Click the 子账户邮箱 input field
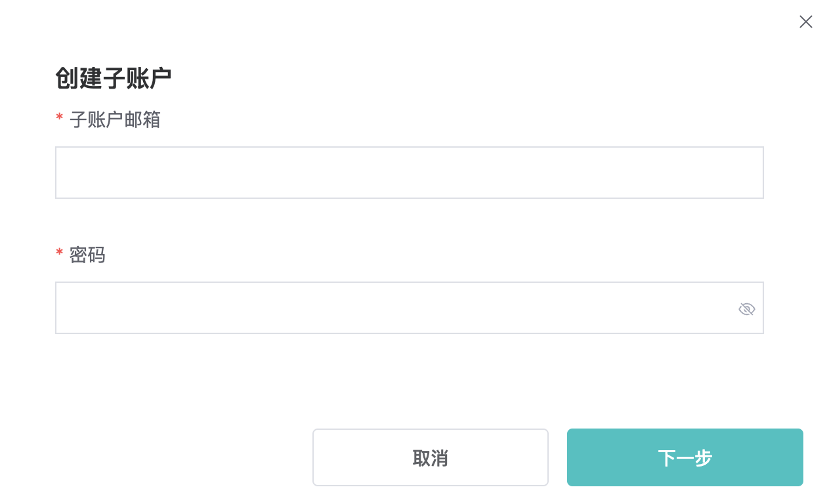 tap(409, 173)
